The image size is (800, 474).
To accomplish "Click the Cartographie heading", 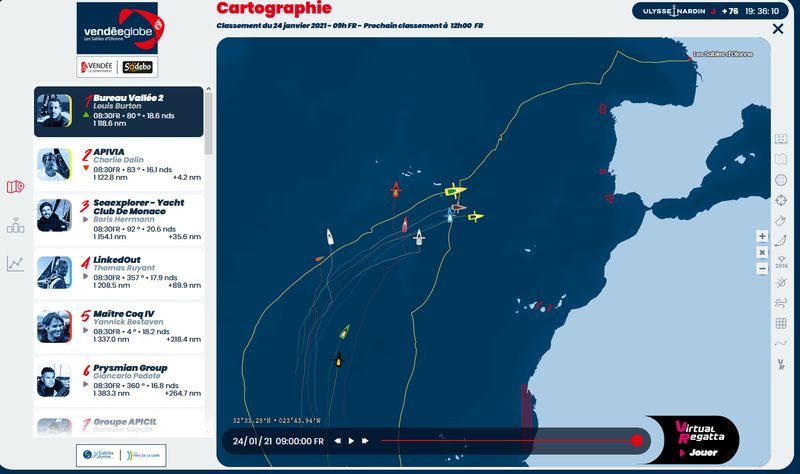I will tap(274, 8).
